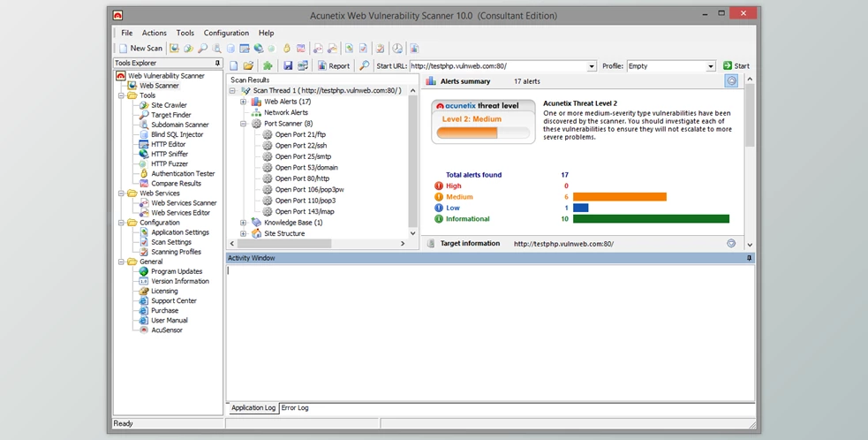Screen dimensions: 868x440
Task: Click the New Scan toolbar button
Action: (x=140, y=49)
